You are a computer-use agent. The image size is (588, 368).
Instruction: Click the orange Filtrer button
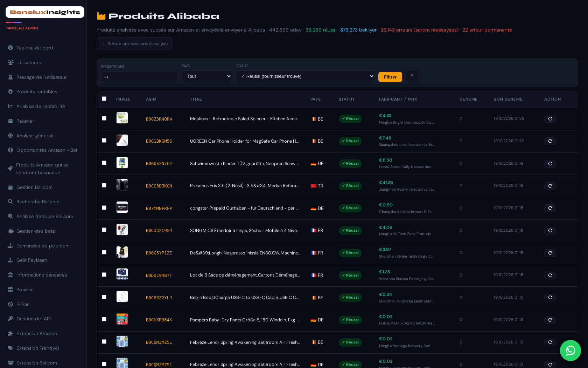coord(390,77)
